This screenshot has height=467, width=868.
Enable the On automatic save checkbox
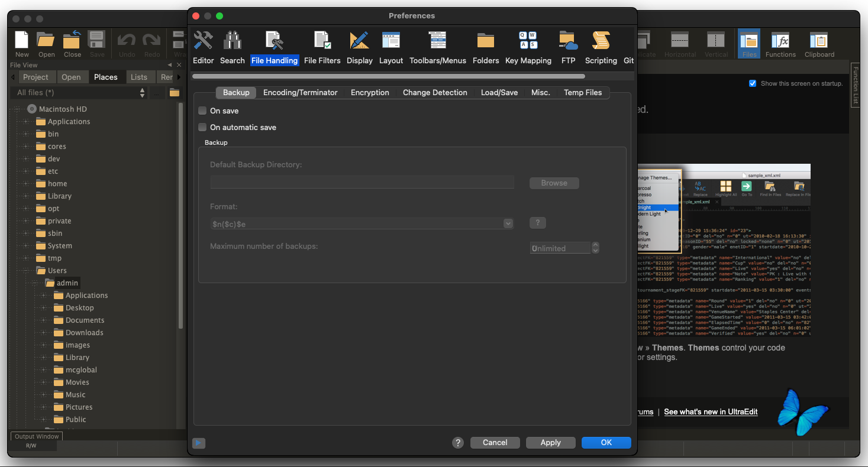pos(202,127)
